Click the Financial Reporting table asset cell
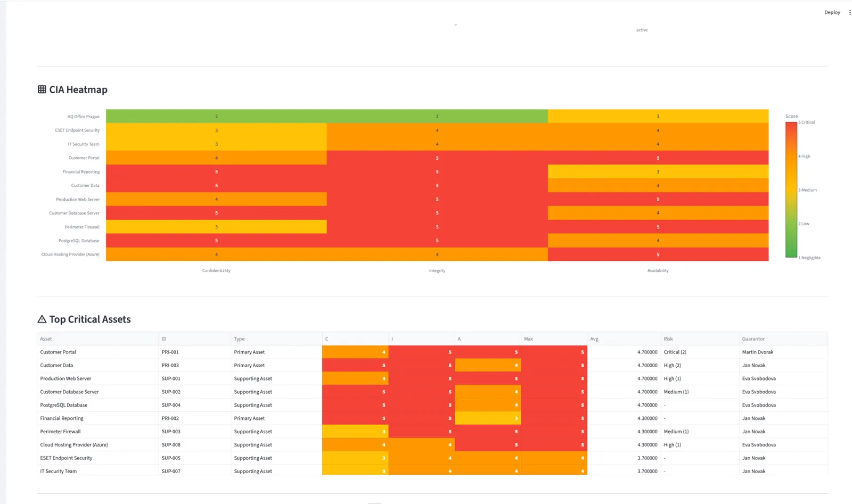The image size is (852, 504). [98, 418]
